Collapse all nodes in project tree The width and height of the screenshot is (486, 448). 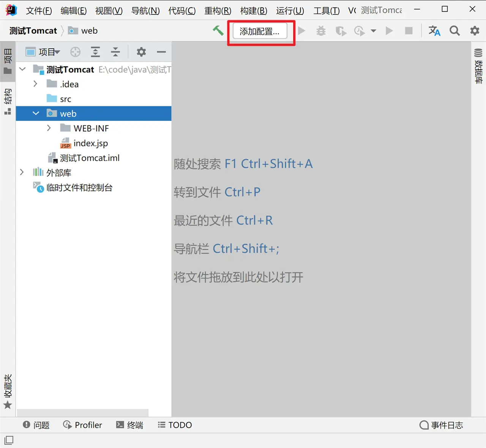coord(115,52)
